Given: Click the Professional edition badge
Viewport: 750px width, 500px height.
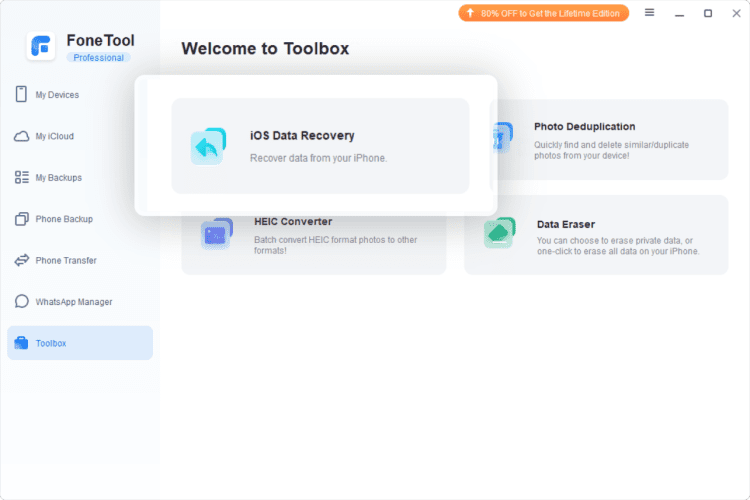Looking at the screenshot, I should click(x=99, y=58).
